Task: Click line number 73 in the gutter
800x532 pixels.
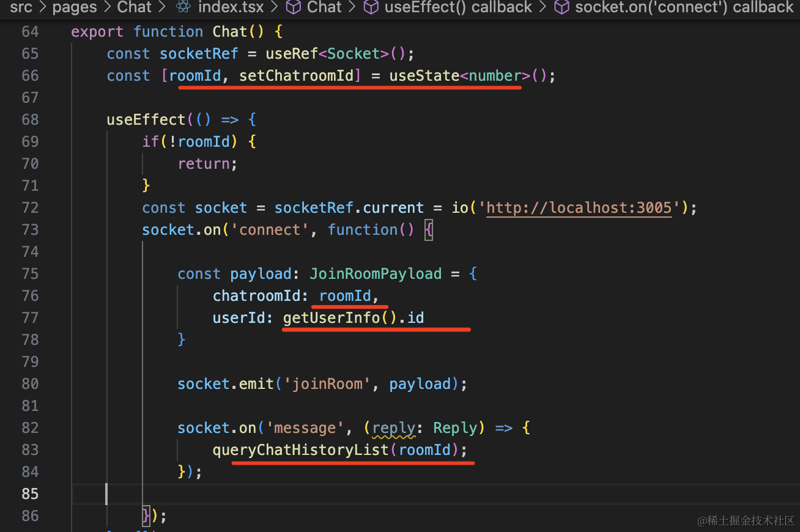Action: click(30, 230)
